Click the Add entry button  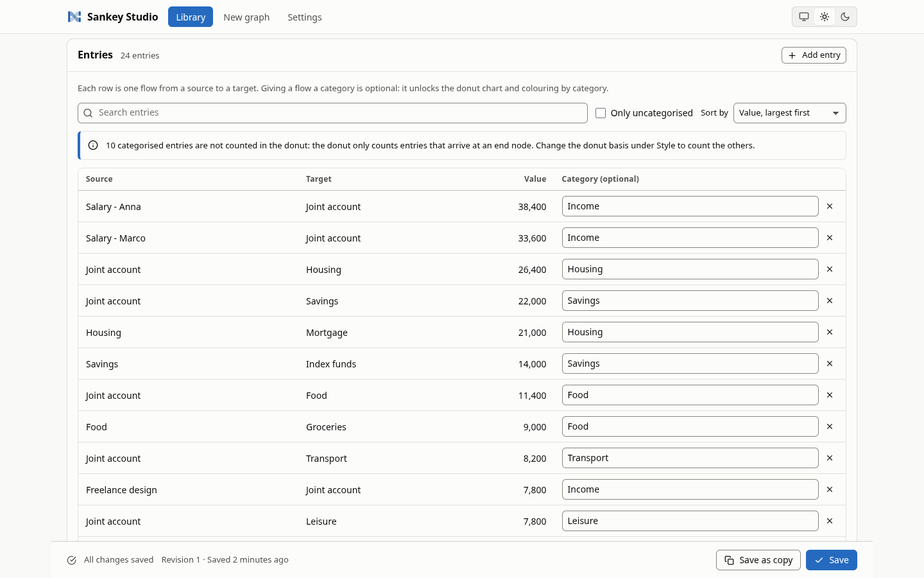(814, 55)
